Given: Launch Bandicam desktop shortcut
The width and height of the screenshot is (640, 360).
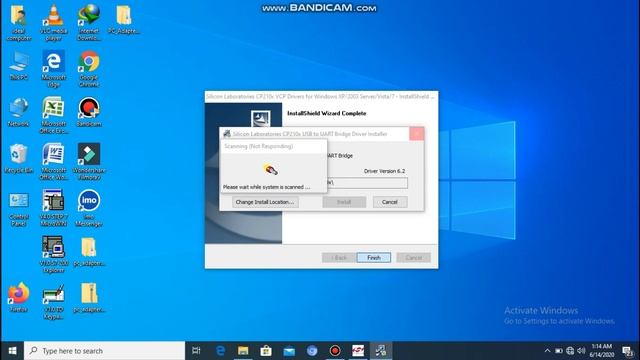Looking at the screenshot, I should point(89,112).
